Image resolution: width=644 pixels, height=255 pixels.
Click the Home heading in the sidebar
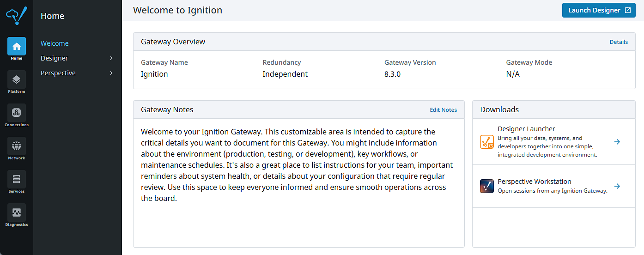click(x=52, y=16)
